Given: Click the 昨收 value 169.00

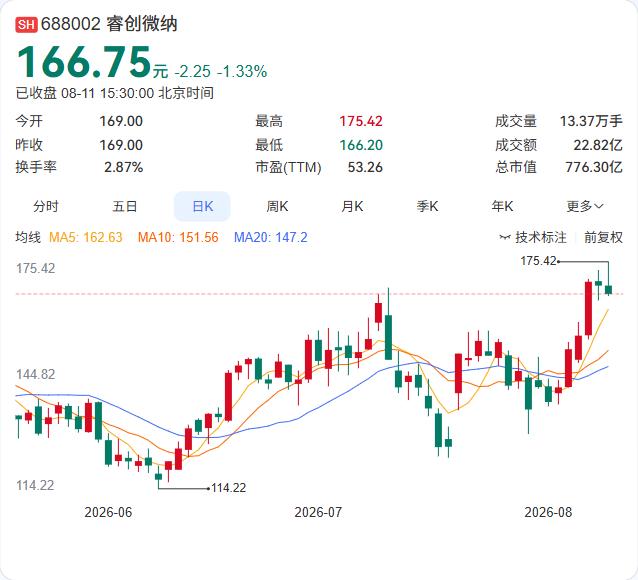Looking at the screenshot, I should (x=121, y=145).
